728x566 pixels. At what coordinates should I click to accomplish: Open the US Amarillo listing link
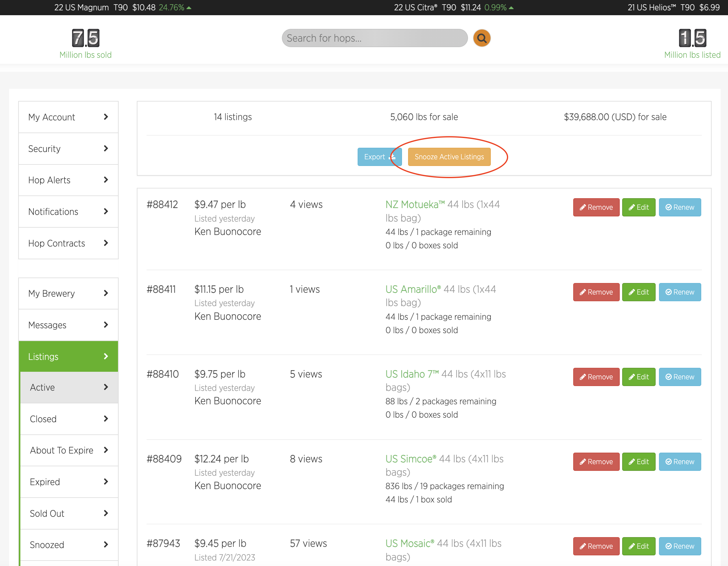pos(413,289)
